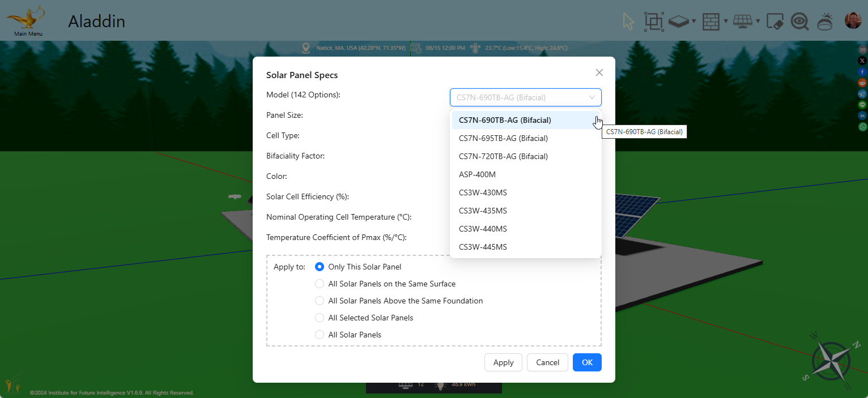The image size is (868, 398).
Task: Click the magnifier eye inspect icon
Action: pos(800,22)
